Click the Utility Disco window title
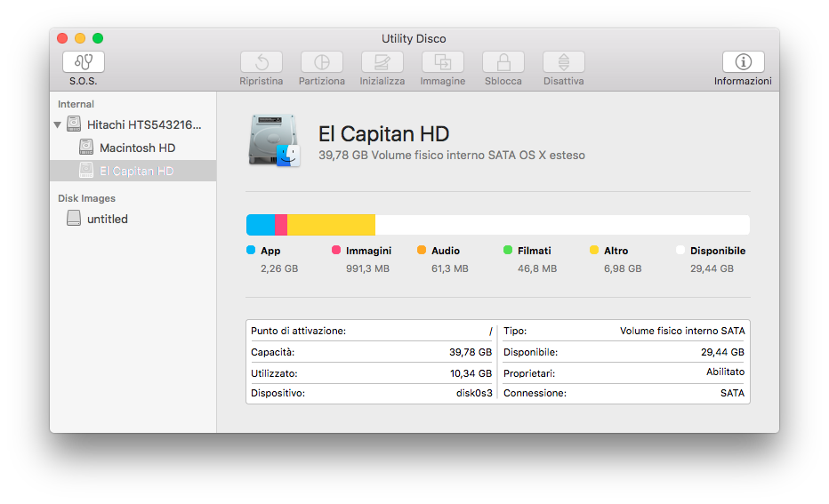This screenshot has width=829, height=504. pyautogui.click(x=414, y=38)
